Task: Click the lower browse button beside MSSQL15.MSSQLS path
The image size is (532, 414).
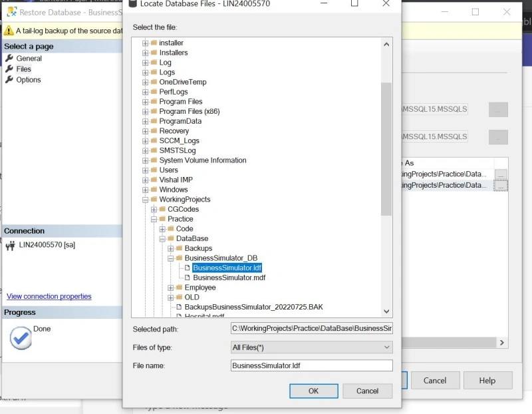Action: [498, 137]
